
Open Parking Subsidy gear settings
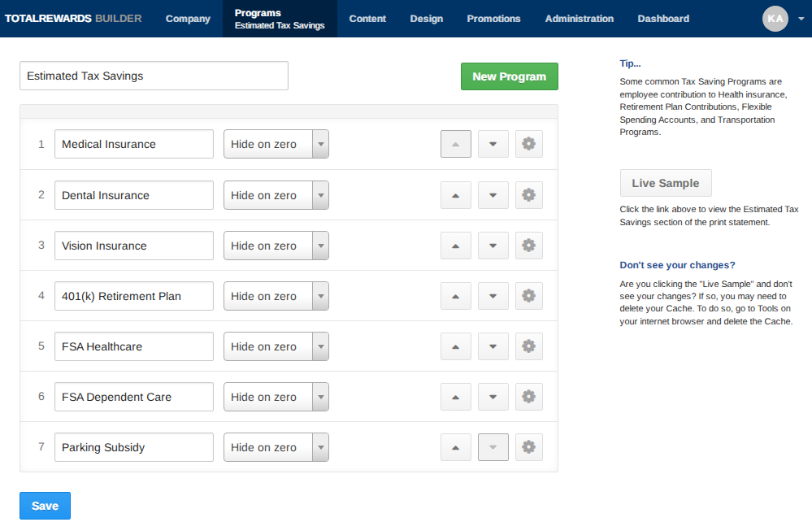coord(528,447)
